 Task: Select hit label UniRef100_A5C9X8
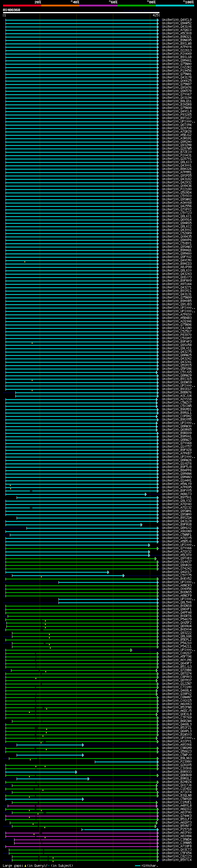176,33
